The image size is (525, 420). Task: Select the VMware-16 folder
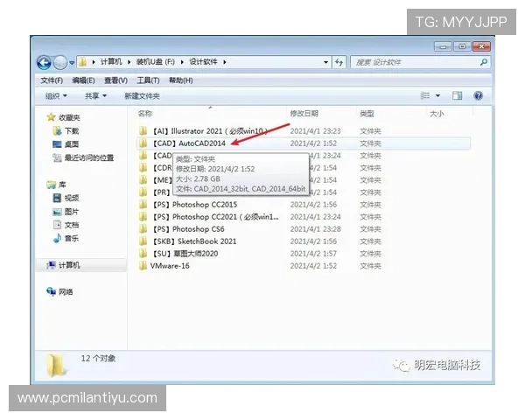tap(169, 265)
